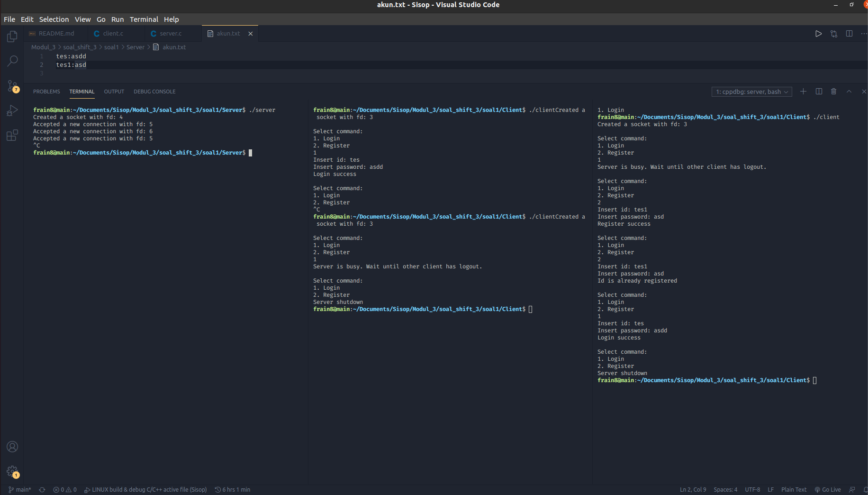The image size is (868, 495).
Task: Open errors and warnings count in status bar
Action: pyautogui.click(x=65, y=490)
